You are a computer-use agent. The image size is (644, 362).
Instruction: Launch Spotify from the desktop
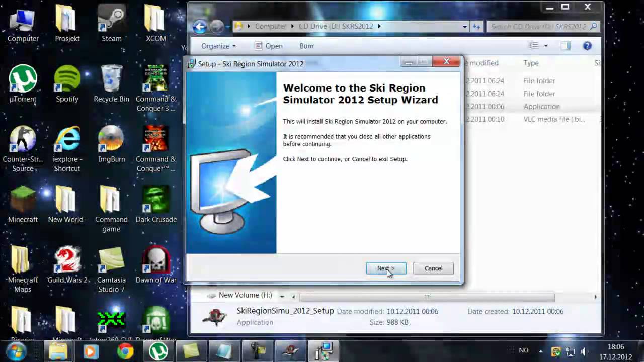coord(67,83)
